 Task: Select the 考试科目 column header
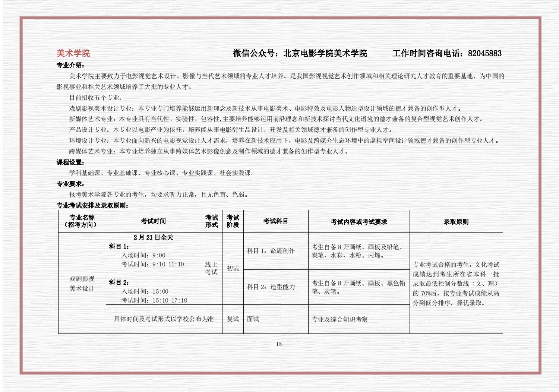pos(275,221)
